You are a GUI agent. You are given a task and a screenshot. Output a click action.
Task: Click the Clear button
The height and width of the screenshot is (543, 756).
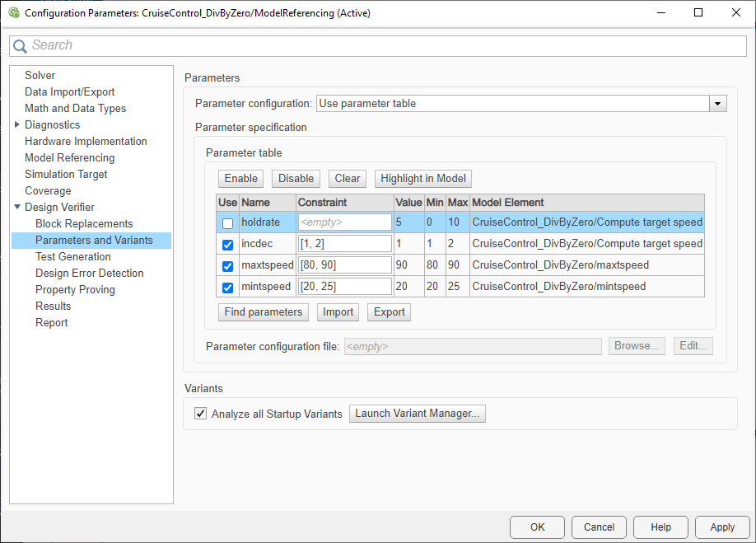click(x=348, y=179)
